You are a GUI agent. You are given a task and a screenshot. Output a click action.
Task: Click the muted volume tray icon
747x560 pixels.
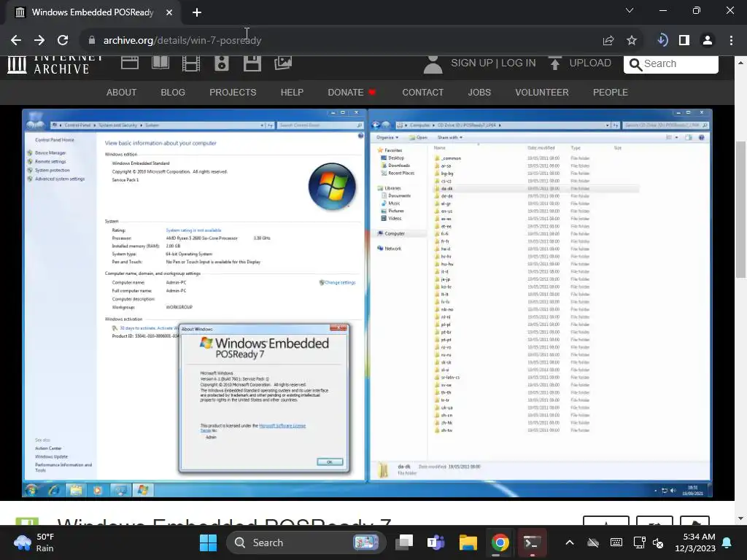[658, 542]
